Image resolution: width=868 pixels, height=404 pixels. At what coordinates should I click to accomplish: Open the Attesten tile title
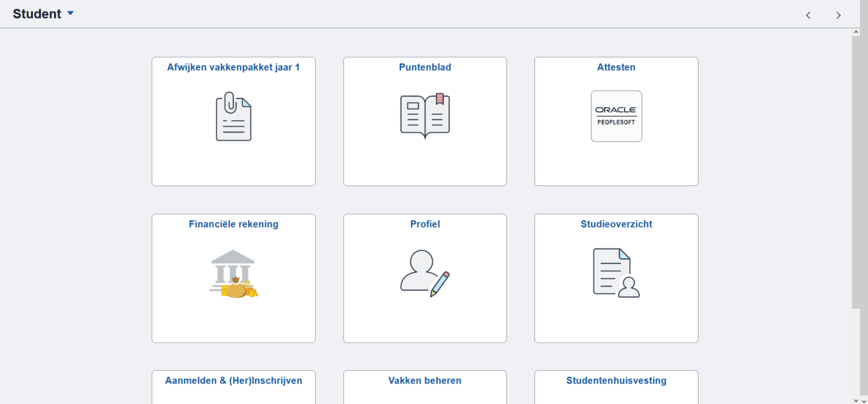pos(616,68)
